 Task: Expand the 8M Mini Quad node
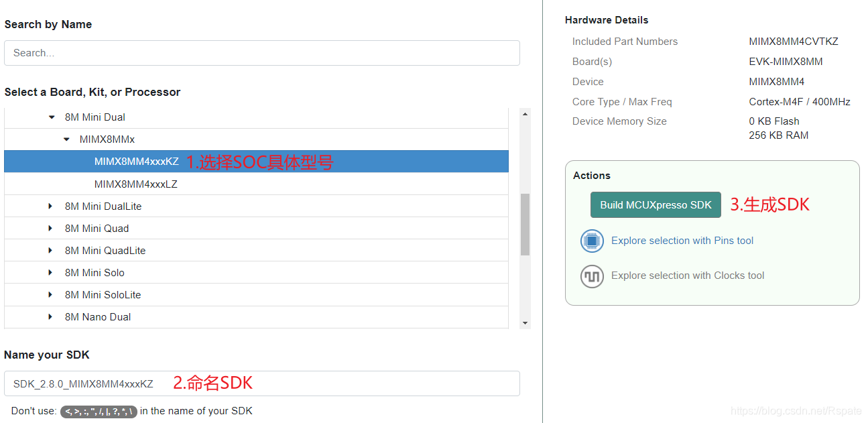tap(50, 229)
